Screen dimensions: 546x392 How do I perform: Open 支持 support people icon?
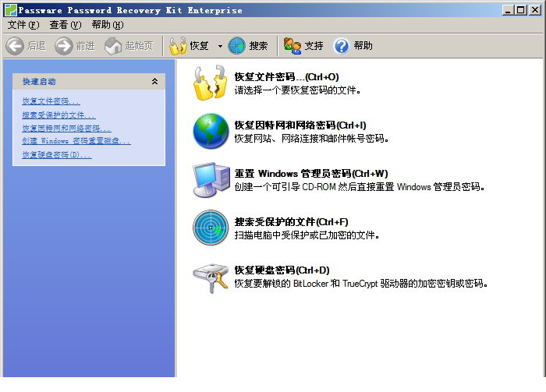292,46
